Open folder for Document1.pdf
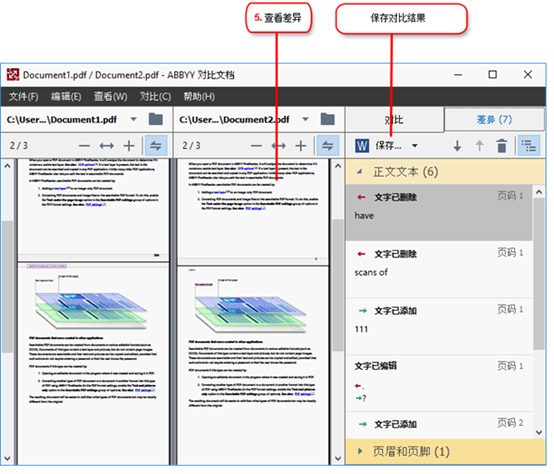554x474 pixels. (x=156, y=119)
